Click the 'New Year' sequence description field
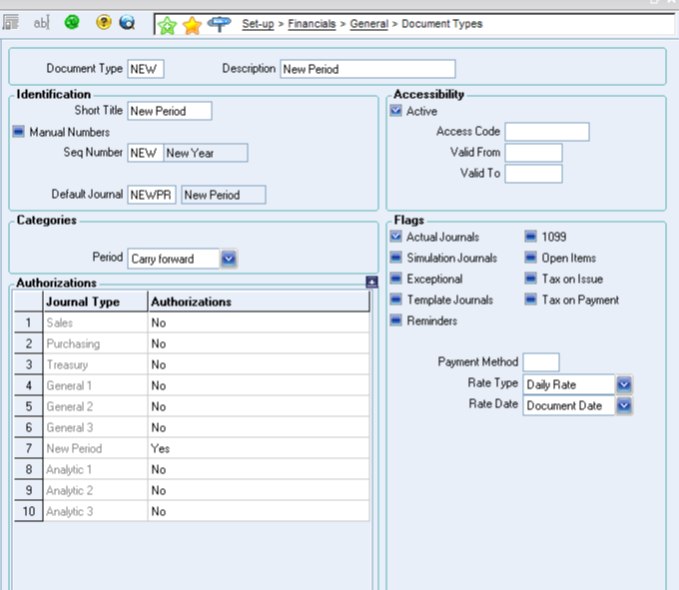Image resolution: width=679 pixels, height=590 pixels. point(206,153)
